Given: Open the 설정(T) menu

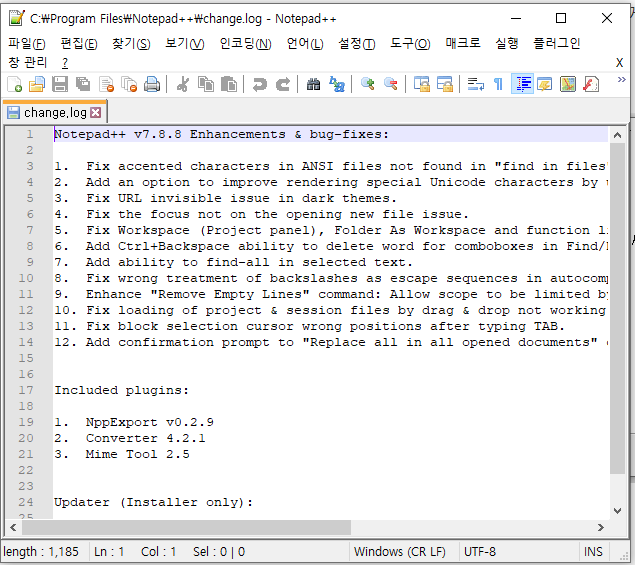Looking at the screenshot, I should (356, 43).
